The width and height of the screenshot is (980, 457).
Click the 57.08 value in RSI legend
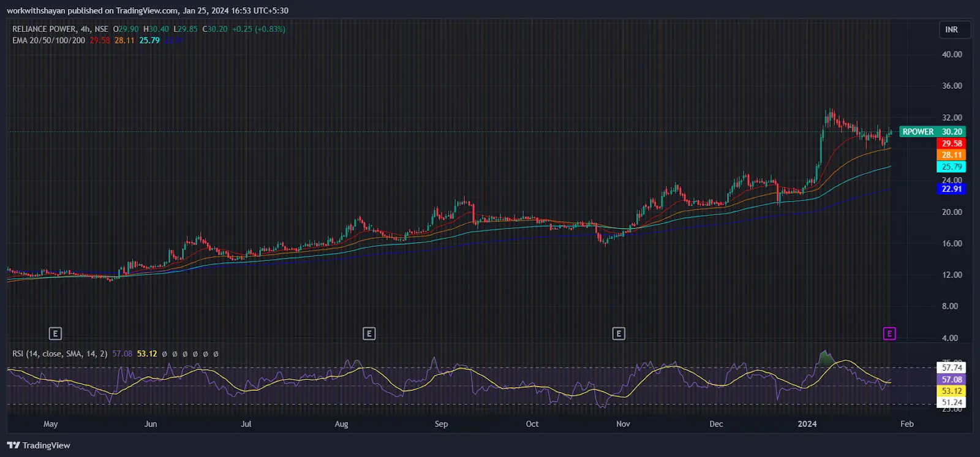(122, 353)
